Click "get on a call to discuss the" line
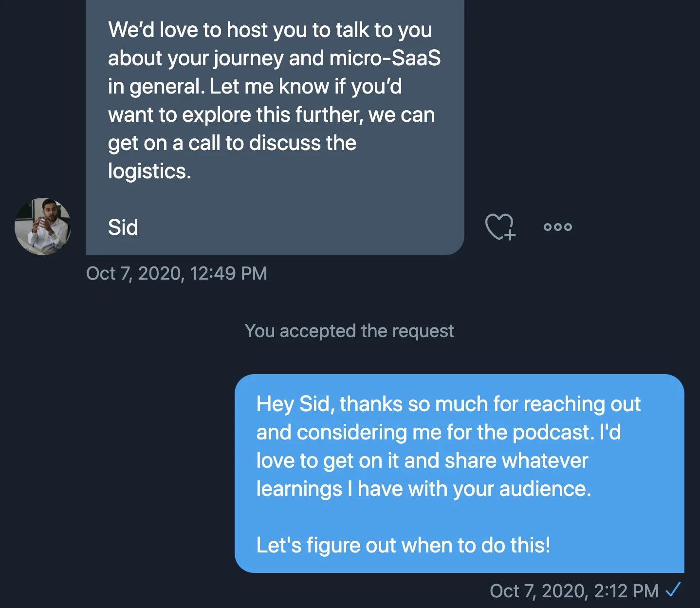The image size is (700, 608). (232, 143)
